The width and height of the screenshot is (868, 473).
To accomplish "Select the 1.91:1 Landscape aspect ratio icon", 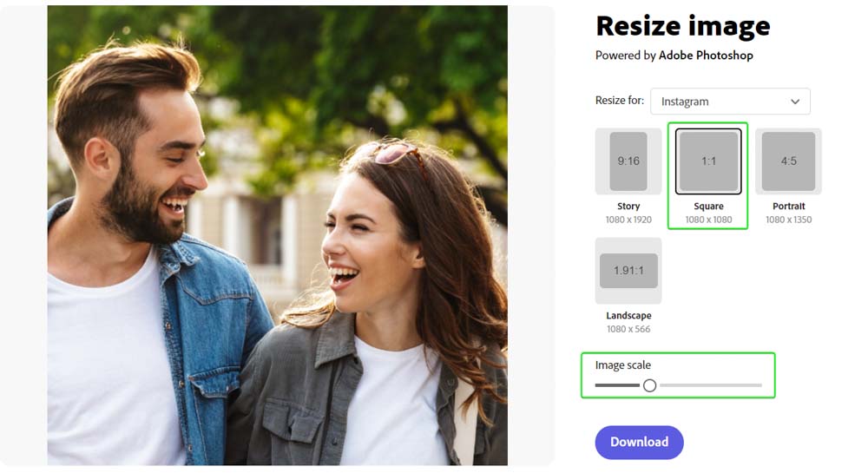I will (628, 271).
